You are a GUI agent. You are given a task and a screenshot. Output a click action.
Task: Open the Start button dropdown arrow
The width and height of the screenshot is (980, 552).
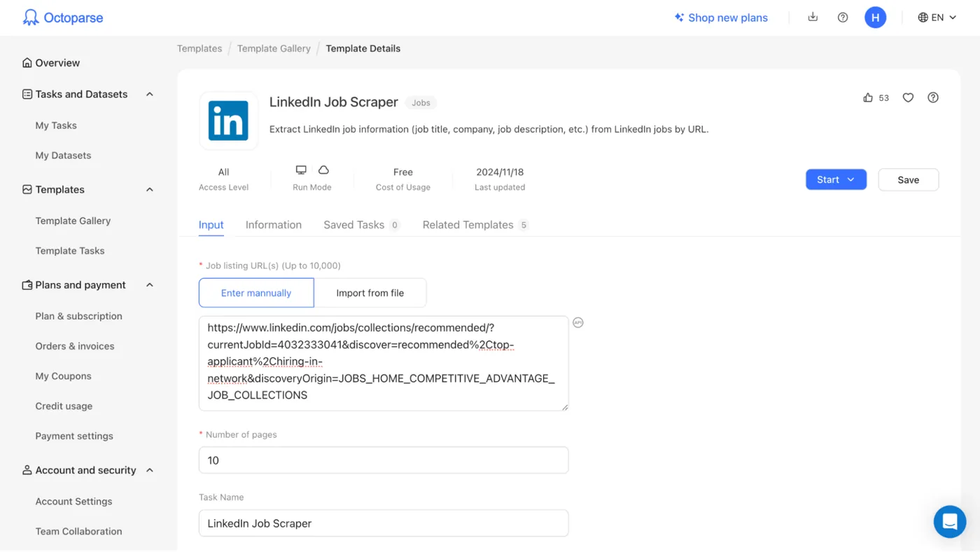(851, 180)
